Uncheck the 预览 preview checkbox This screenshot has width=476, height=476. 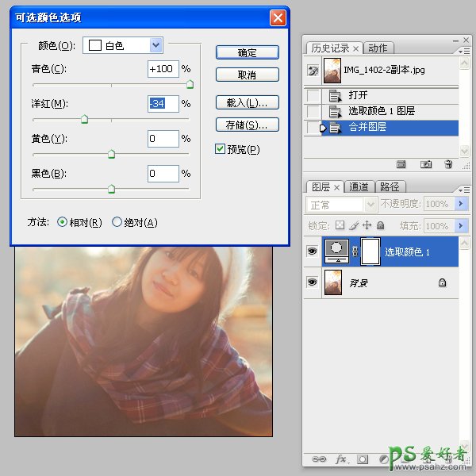coord(220,148)
